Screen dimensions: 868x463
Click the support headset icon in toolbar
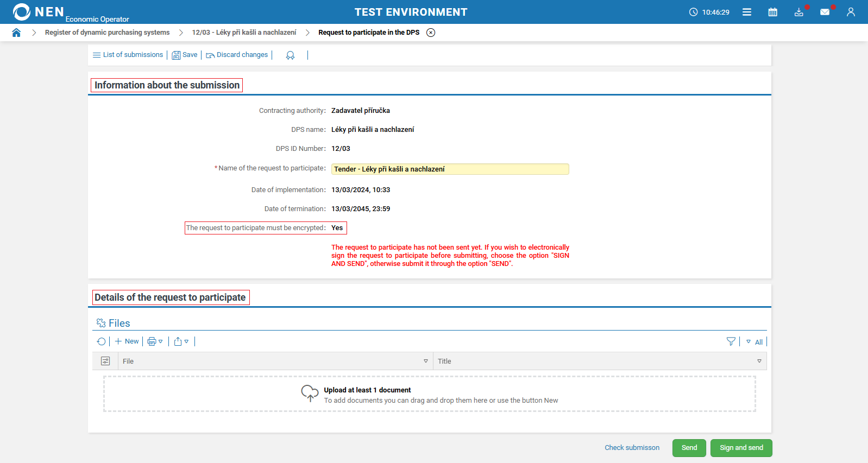click(x=290, y=55)
